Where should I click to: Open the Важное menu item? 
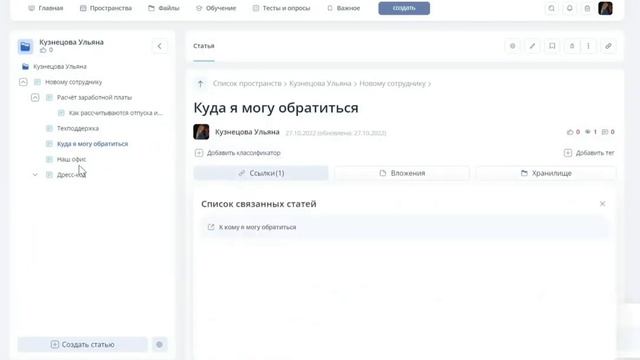pos(344,8)
